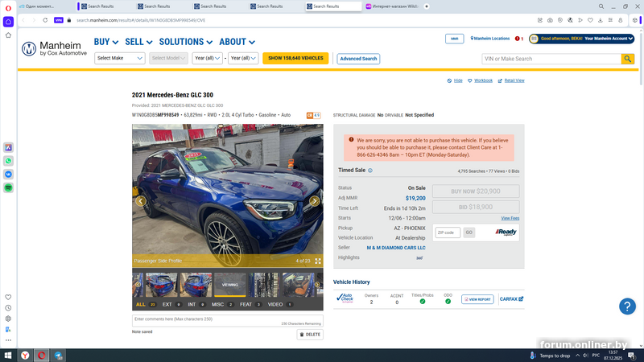Expand the SELL menu
The image size is (644, 362).
click(x=138, y=42)
